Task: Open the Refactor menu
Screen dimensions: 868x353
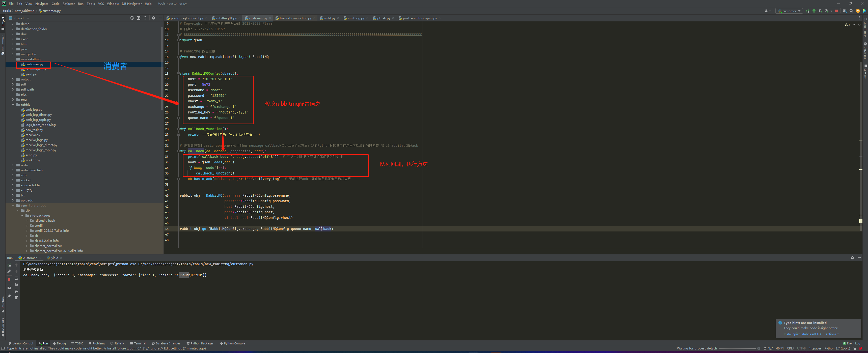Action: [x=68, y=4]
